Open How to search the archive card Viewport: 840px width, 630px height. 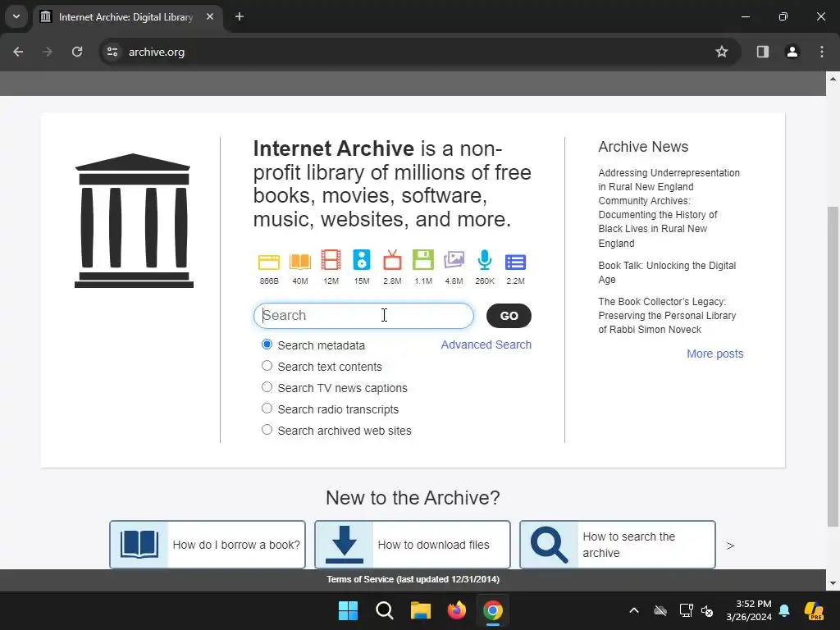[x=617, y=545]
